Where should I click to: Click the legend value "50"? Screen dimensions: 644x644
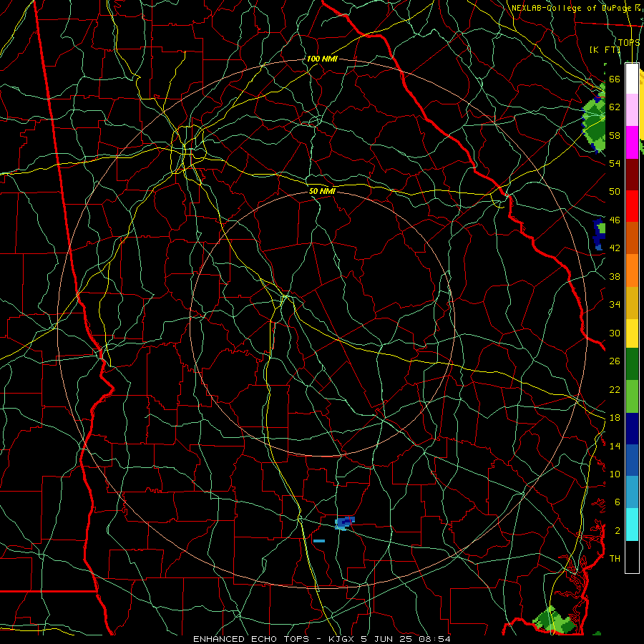(615, 192)
